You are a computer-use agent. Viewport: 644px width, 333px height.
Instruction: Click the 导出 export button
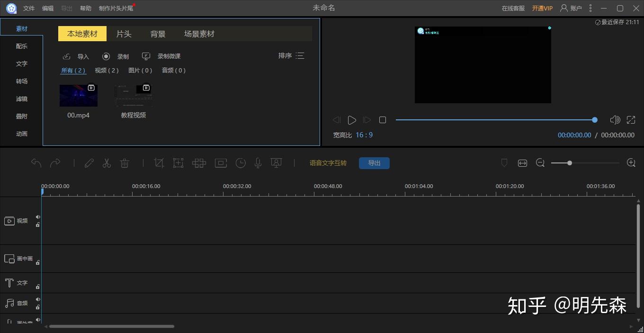374,163
